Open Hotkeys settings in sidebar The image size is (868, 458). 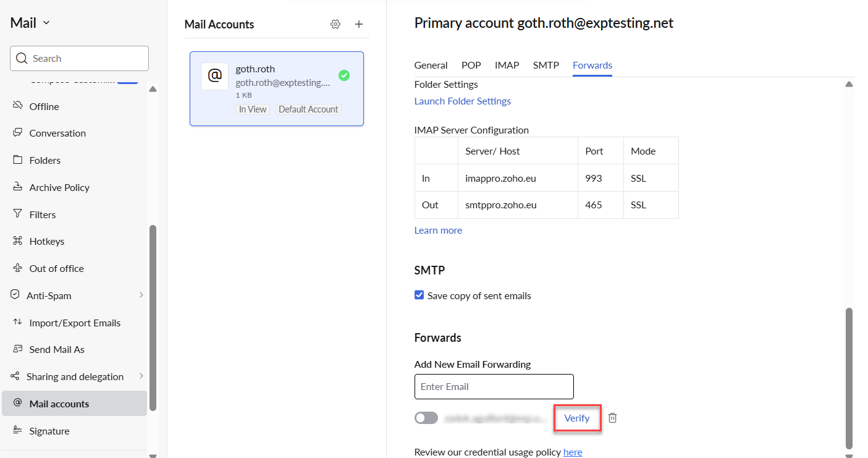[46, 241]
